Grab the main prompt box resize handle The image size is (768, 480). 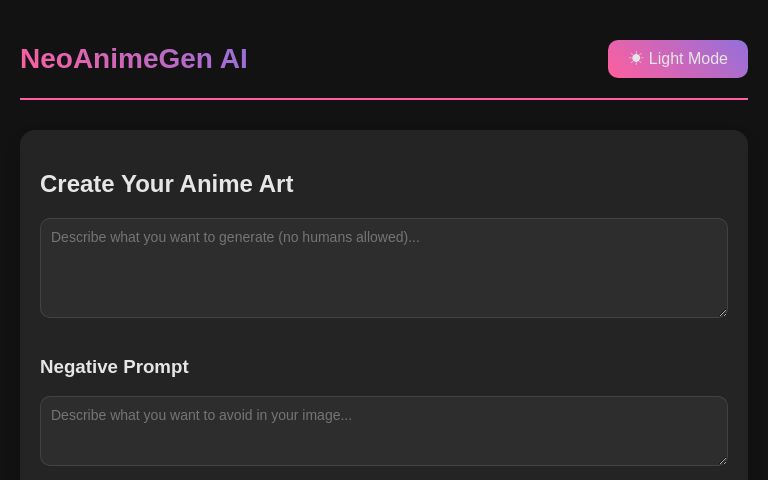click(722, 312)
